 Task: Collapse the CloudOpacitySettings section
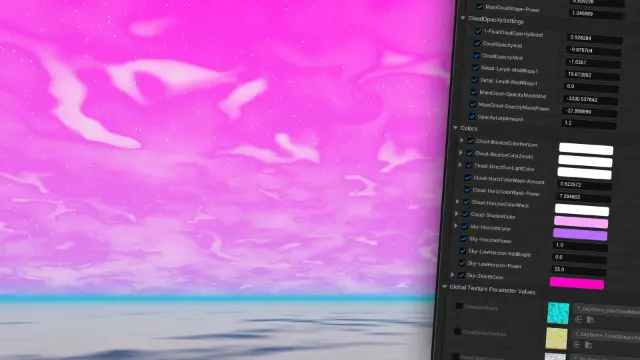pos(463,18)
